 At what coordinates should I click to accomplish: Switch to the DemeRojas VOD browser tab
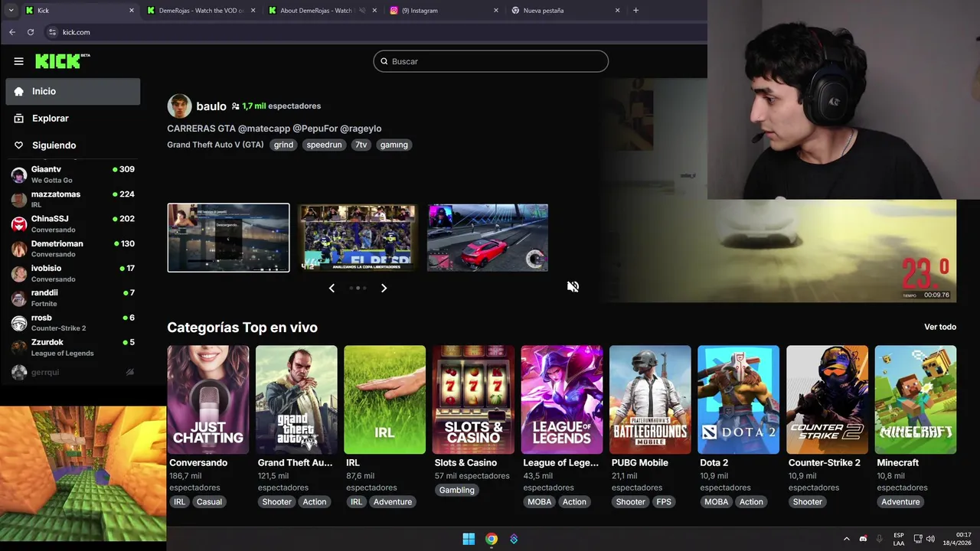pyautogui.click(x=201, y=11)
